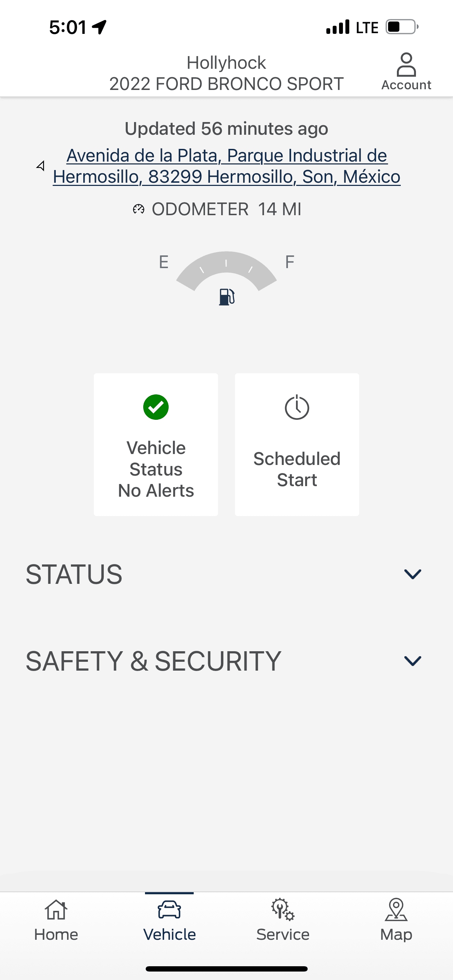453x980 pixels.
Task: Tap the Hollyhock vehicle name header
Action: tap(226, 63)
